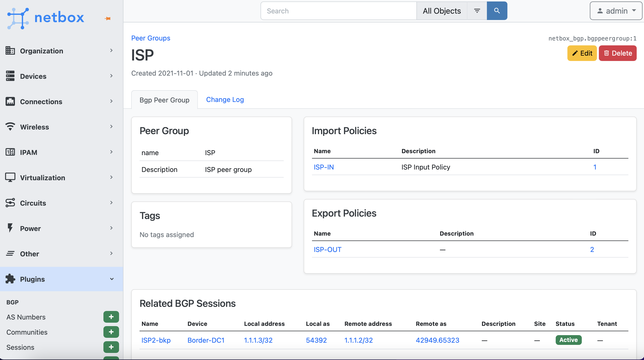Add a new Session with plus icon
The image size is (644, 360).
(111, 347)
